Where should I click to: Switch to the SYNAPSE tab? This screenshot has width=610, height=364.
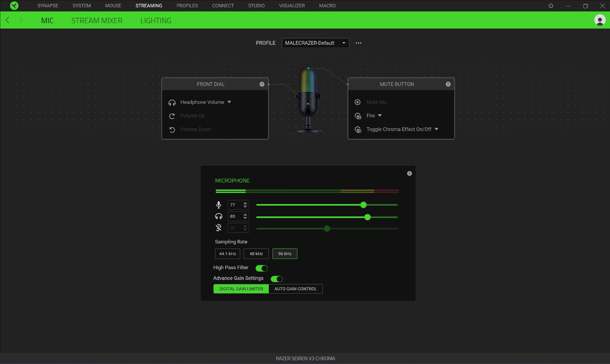48,6
